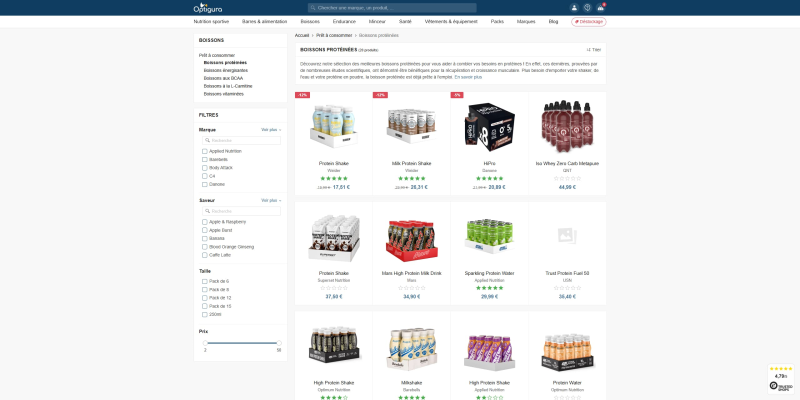Image resolution: width=800 pixels, height=400 pixels.
Task: Check the Banana flavor filter
Action: pyautogui.click(x=205, y=238)
